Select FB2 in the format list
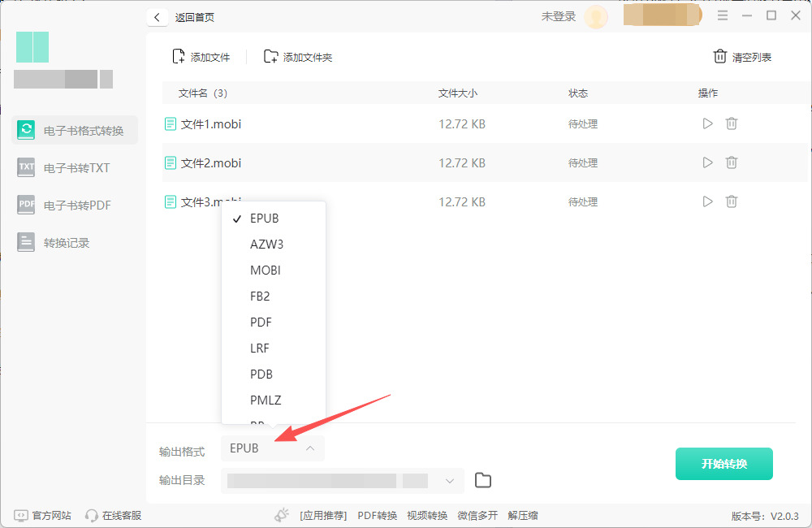The image size is (812, 528). point(274,296)
